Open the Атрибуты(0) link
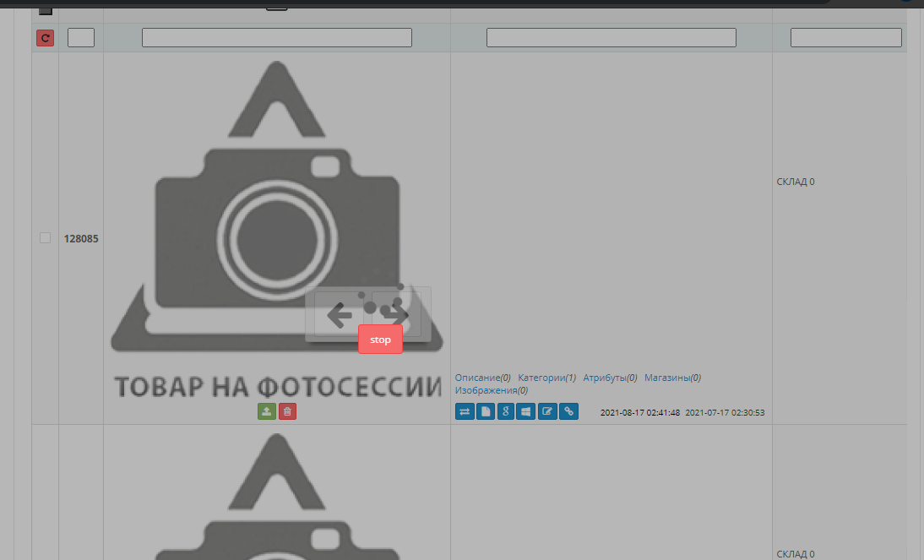The height and width of the screenshot is (560, 924). pyautogui.click(x=610, y=378)
